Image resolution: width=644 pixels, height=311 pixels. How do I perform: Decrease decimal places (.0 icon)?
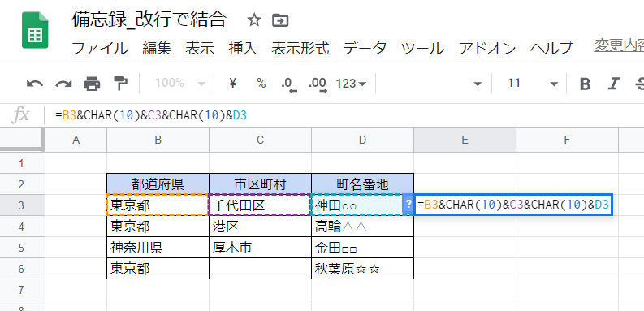tap(289, 84)
